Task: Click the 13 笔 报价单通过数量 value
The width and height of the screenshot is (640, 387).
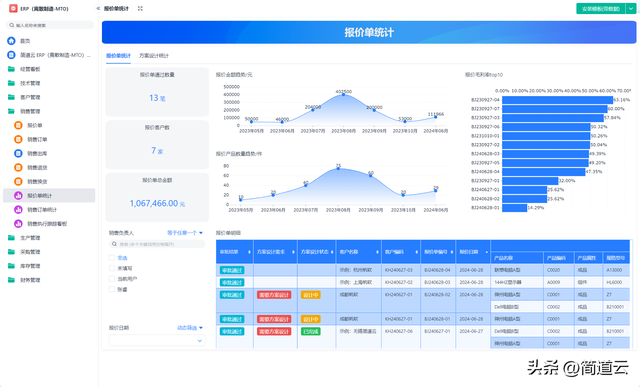Action: click(x=157, y=98)
